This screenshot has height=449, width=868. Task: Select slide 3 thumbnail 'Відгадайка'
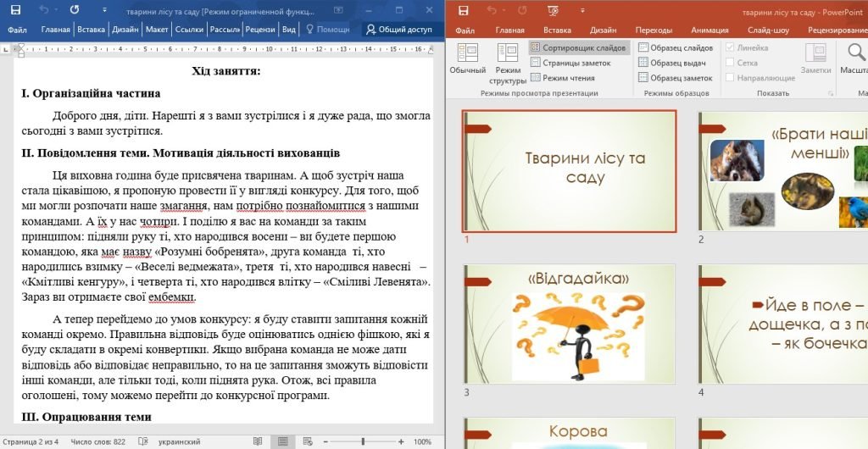[569, 324]
